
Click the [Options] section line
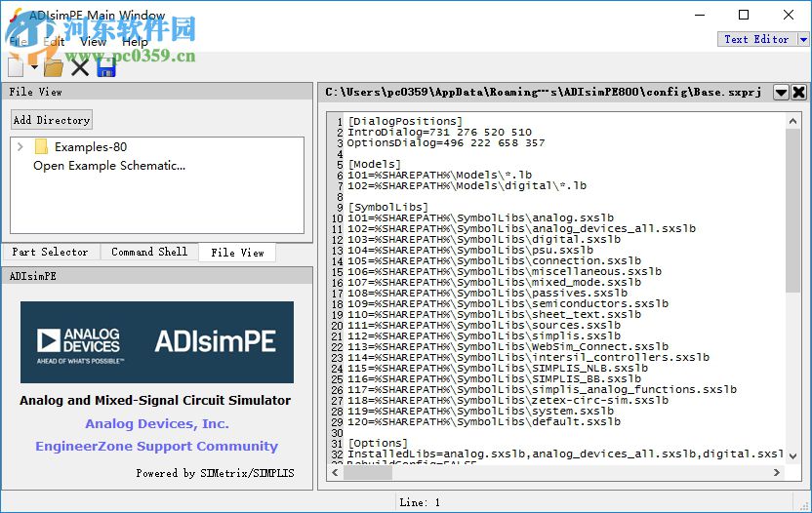(x=378, y=443)
